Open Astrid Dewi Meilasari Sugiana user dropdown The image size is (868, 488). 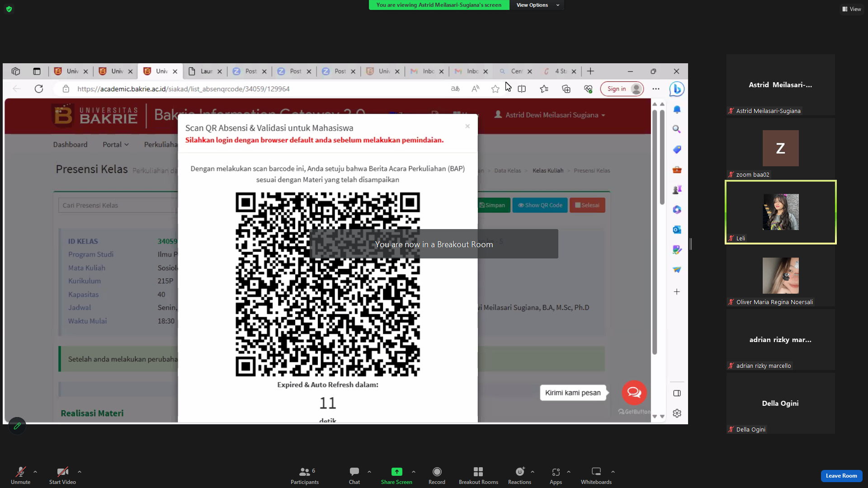550,115
